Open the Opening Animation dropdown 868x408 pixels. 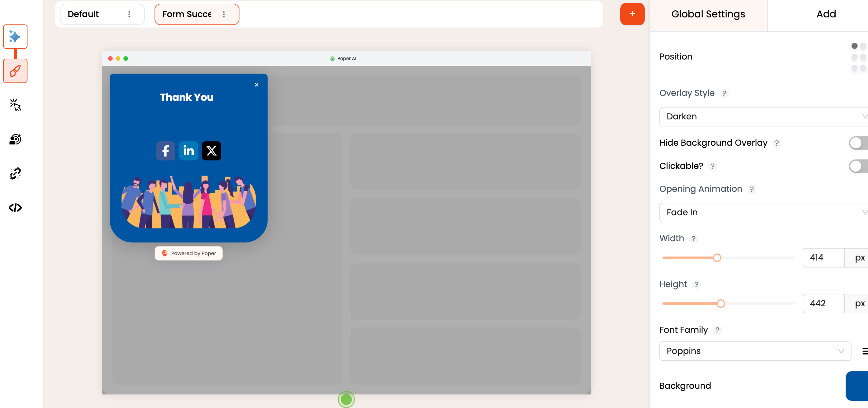coord(763,212)
